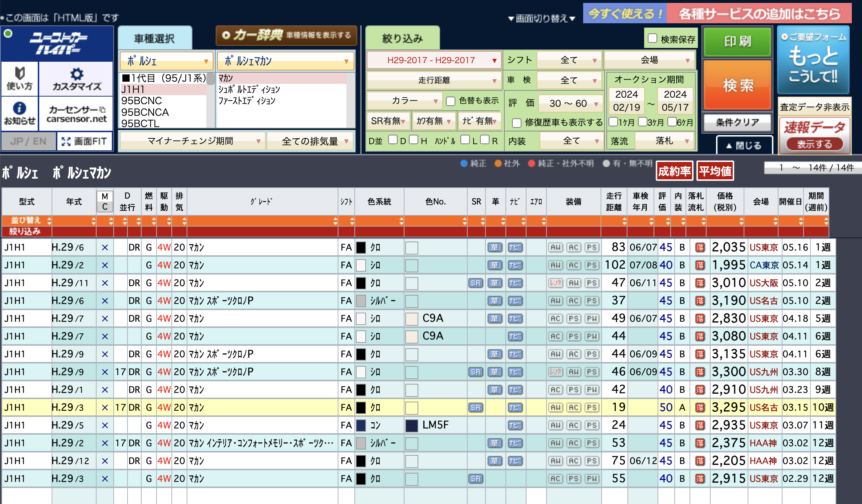Screen dimensions: 862x504
Task: Click the black color swatch in H.29/6 2,035 row
Action: coord(361,248)
